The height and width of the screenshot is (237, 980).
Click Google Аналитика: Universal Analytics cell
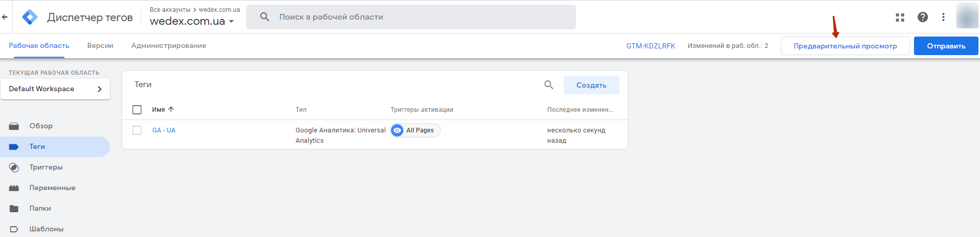[x=340, y=136]
